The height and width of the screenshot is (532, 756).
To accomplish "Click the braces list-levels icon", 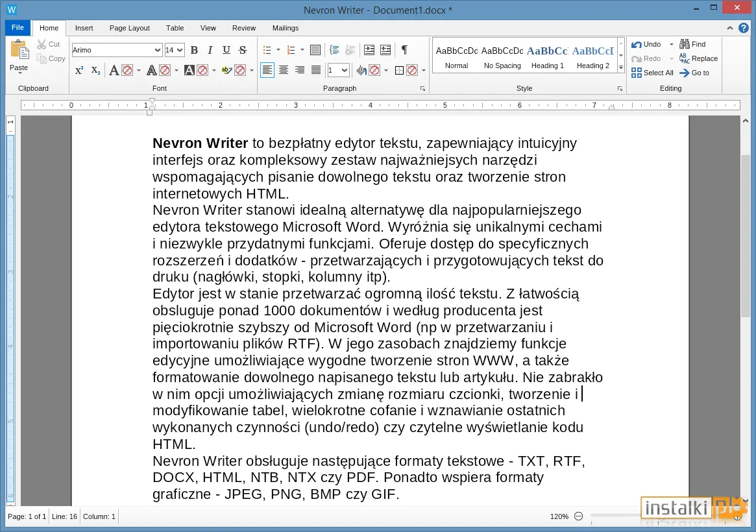I will tap(334, 50).
